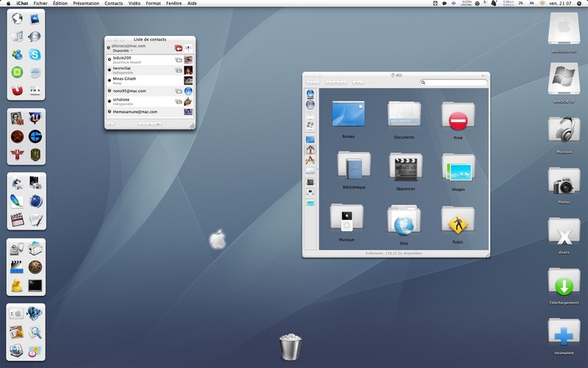Click the home icon in Finder sidebar
This screenshot has width=588, height=368.
tap(310, 150)
